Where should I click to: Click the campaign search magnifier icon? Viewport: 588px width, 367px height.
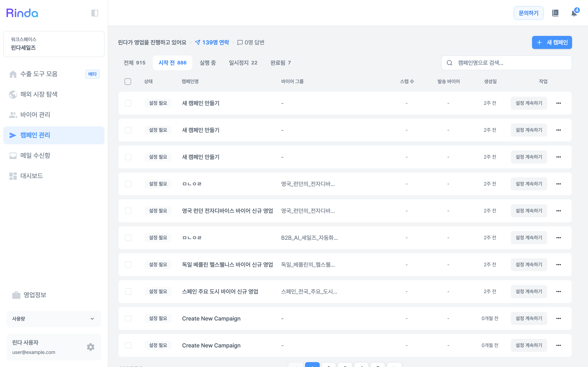450,63
